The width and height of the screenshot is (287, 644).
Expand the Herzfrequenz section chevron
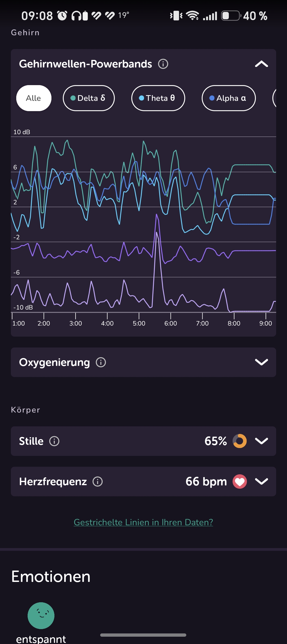[x=262, y=482]
